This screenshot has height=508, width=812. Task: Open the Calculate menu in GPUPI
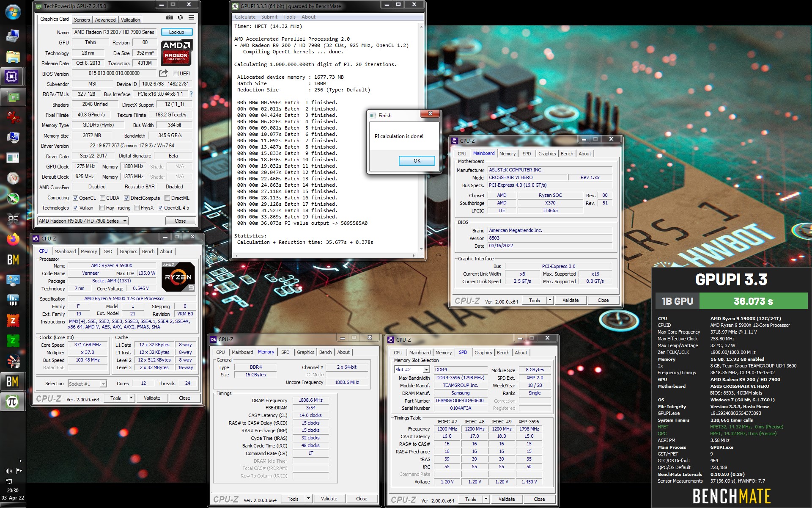click(x=245, y=17)
